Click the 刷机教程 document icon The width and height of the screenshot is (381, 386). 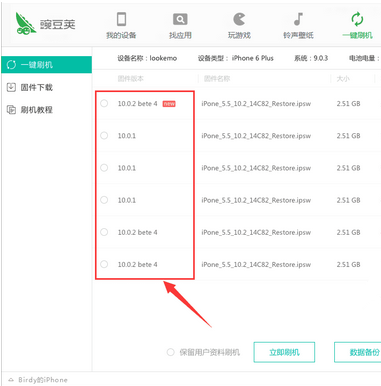pos(11,110)
